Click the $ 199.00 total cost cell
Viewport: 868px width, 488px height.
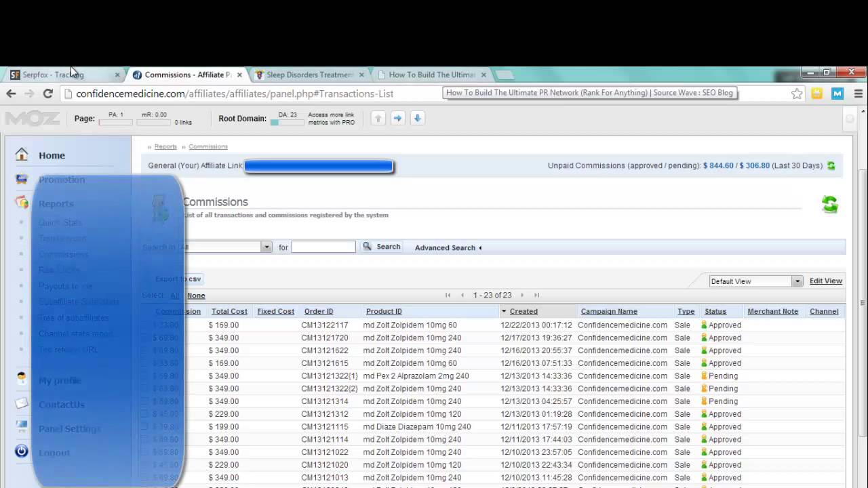click(224, 427)
